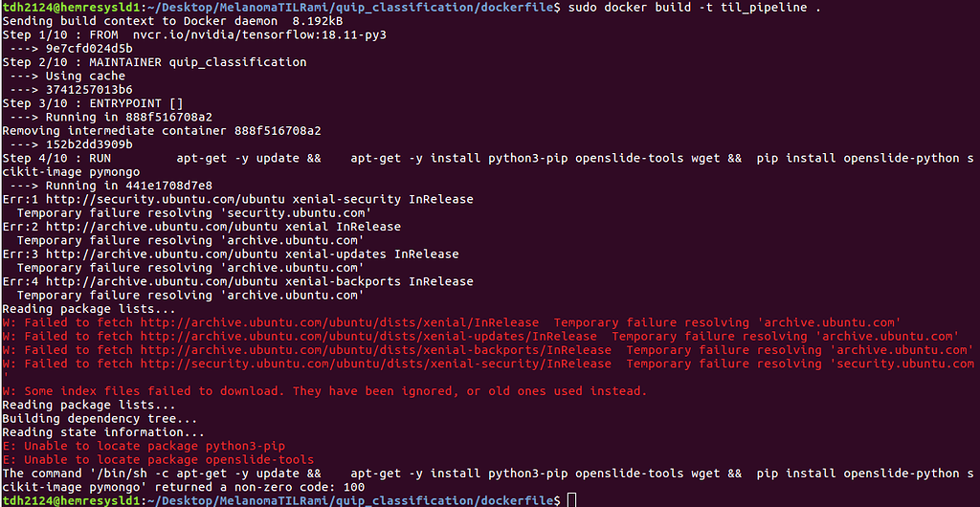Viewport: 980px width, 507px height.
Task: Open the dists/xenial-backports/InRelease warning URL
Action: (375, 350)
